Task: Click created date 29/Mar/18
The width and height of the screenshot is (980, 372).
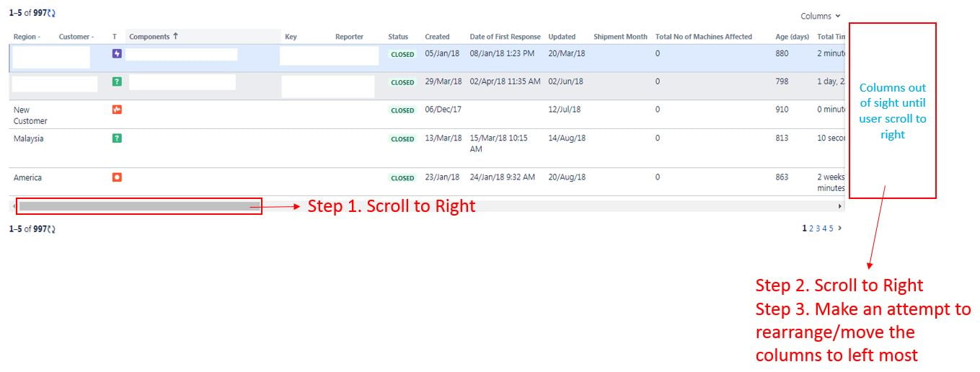Action: (x=443, y=81)
